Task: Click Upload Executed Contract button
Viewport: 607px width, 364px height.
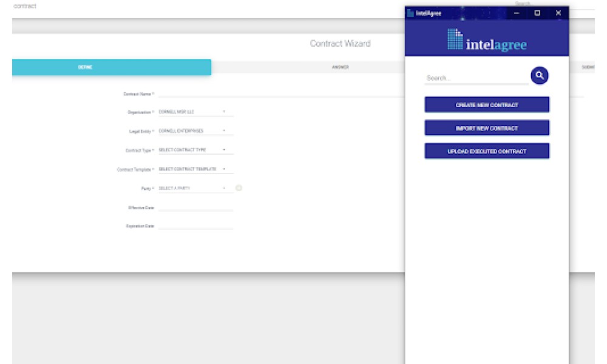Action: [487, 151]
